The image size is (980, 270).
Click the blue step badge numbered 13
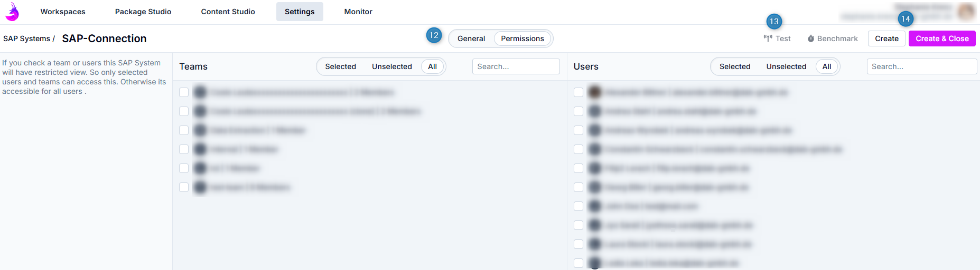point(774,22)
